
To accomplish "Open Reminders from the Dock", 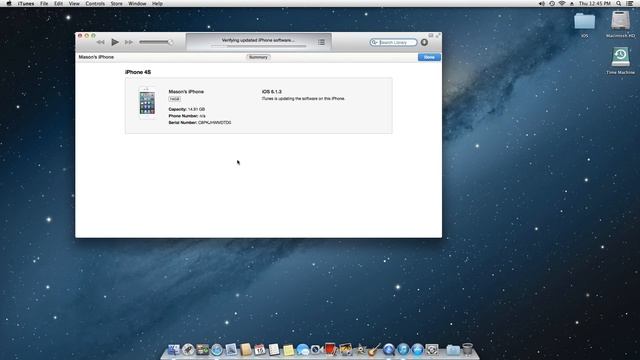I will (x=274, y=349).
